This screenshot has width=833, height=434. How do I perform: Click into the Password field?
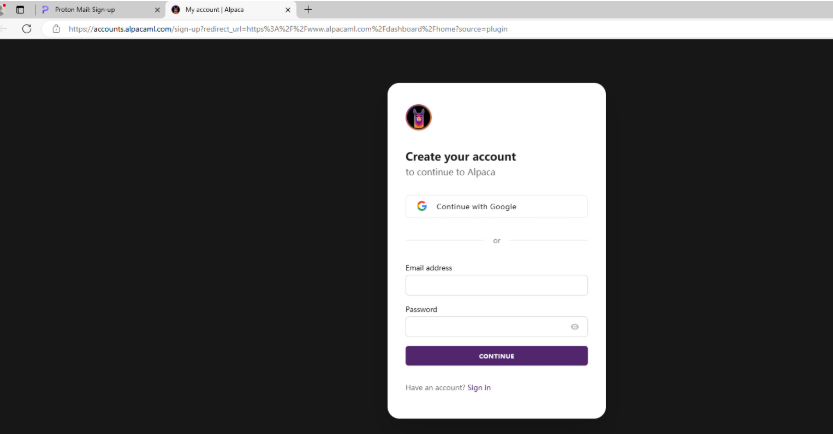coord(486,327)
